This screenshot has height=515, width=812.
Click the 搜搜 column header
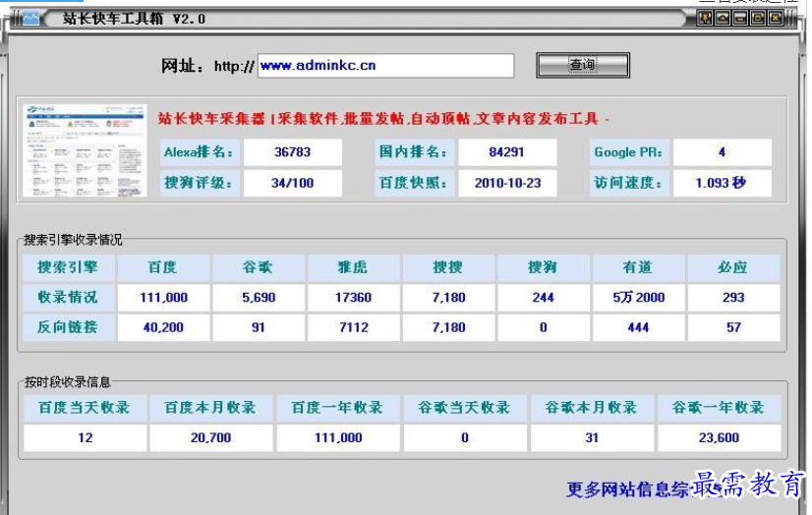pyautogui.click(x=448, y=267)
